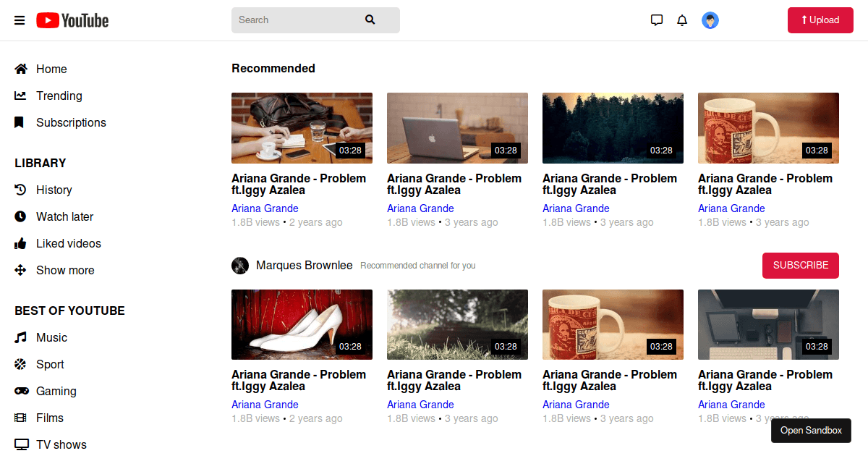Image resolution: width=868 pixels, height=456 pixels.
Task: Open the notifications bell
Action: (x=681, y=20)
